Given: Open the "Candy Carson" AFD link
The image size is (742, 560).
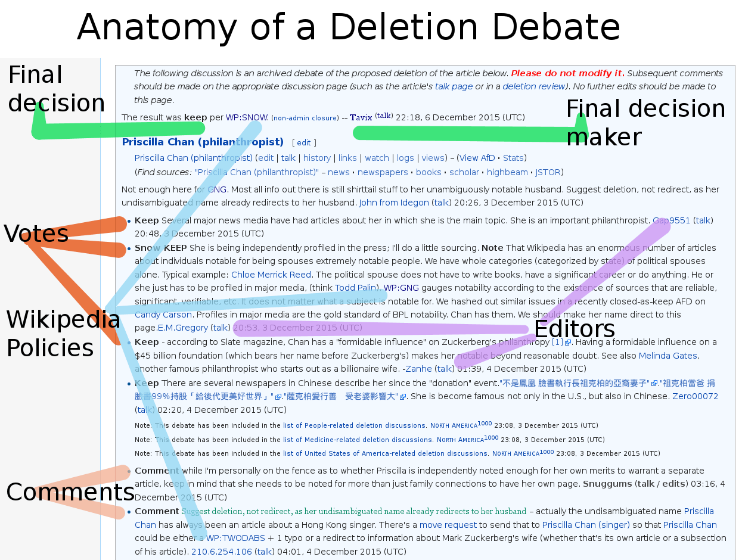Looking at the screenshot, I should coord(163,315).
